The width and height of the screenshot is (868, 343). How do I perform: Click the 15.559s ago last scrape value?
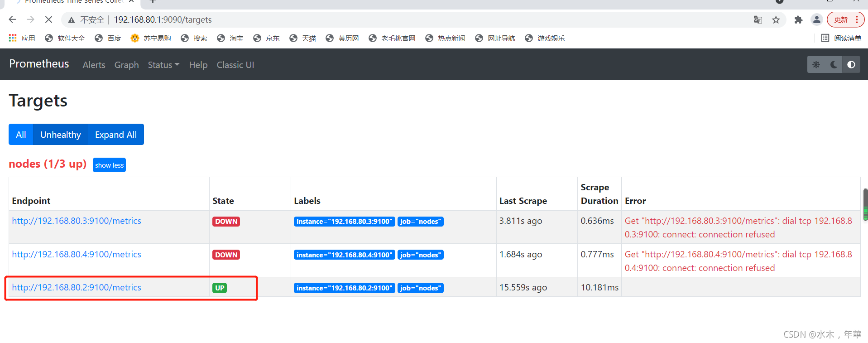pyautogui.click(x=523, y=287)
